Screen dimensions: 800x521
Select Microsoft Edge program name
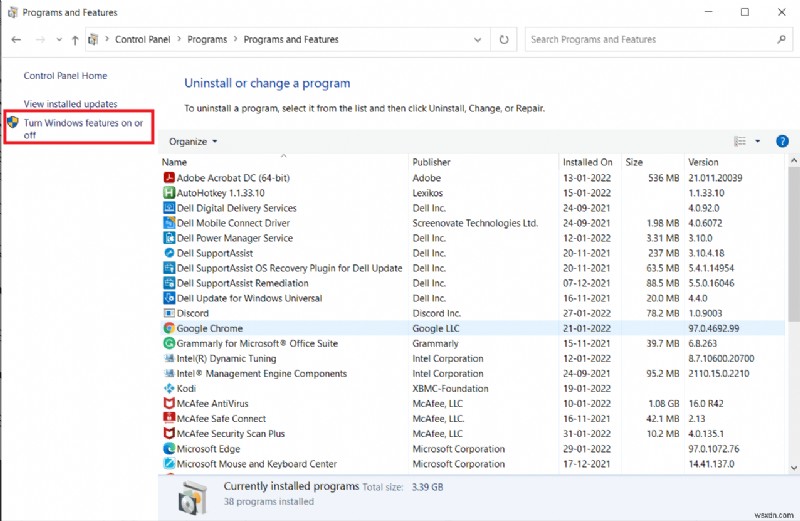pyautogui.click(x=208, y=449)
